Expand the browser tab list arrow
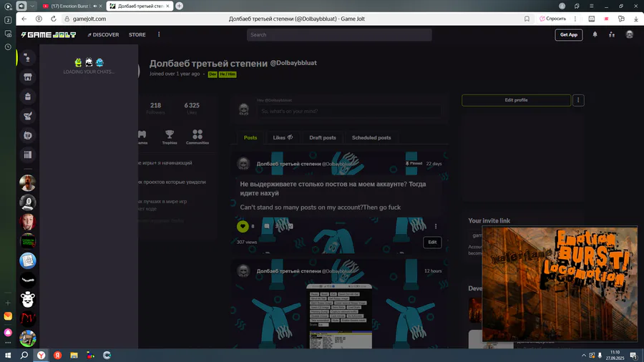This screenshot has height=362, width=644. [32, 6]
